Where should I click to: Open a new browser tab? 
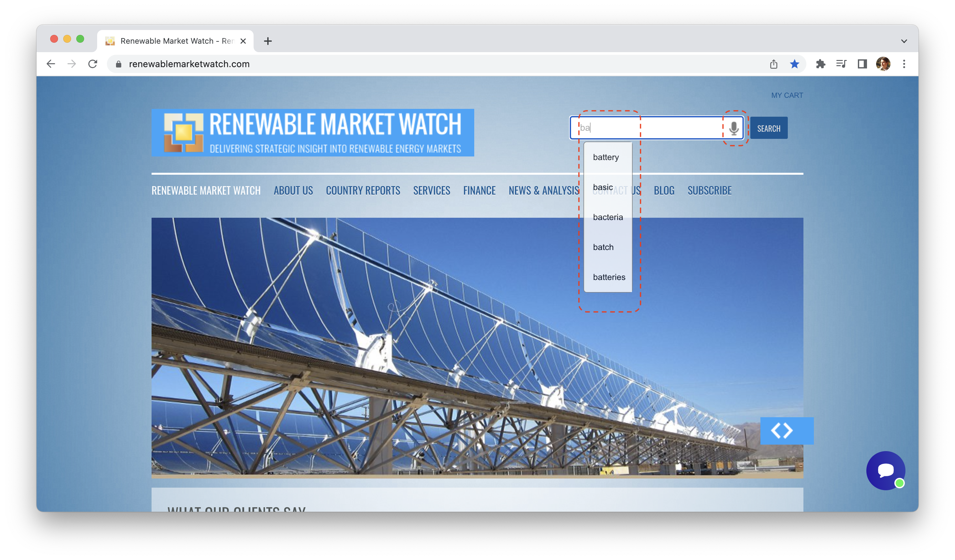click(268, 41)
